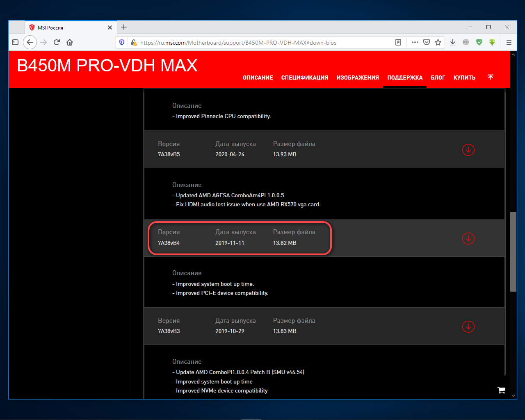Open the КУПИТЬ section
This screenshot has height=420, width=525.
(x=464, y=78)
